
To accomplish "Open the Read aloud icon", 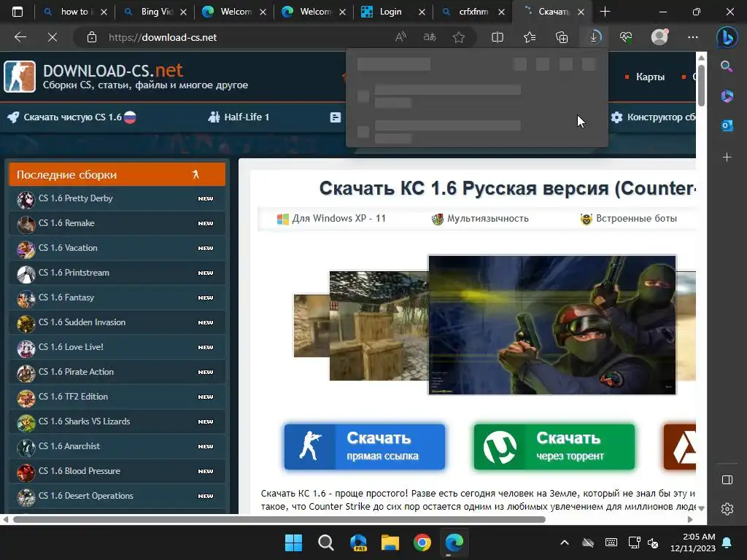I will (400, 37).
